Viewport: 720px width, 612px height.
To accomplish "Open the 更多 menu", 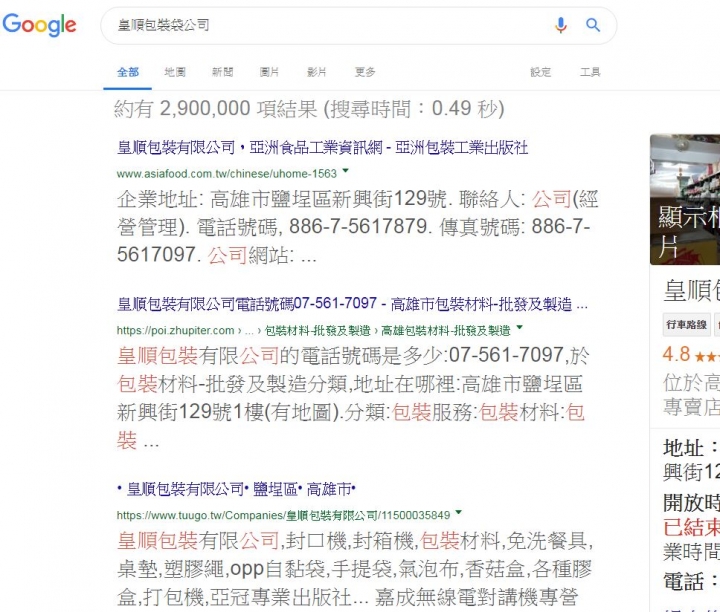I will 365,72.
